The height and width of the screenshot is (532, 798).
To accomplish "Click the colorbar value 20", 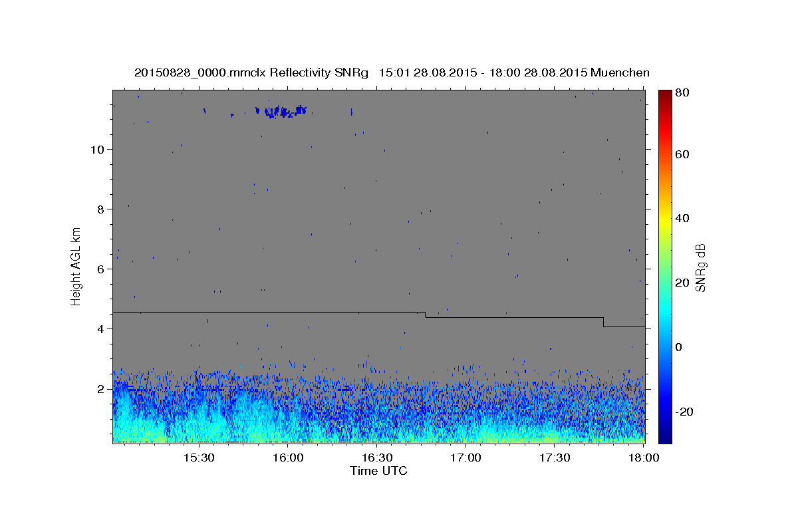I will coord(684,283).
